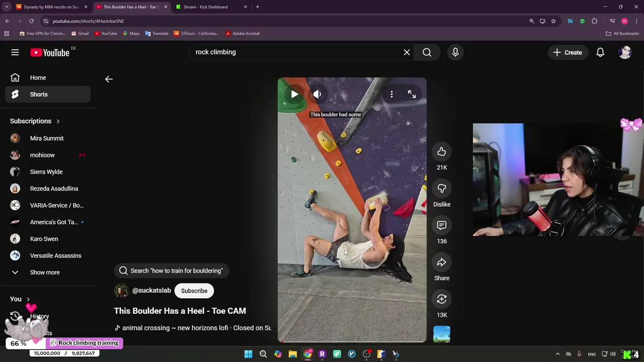Share this Short
This screenshot has width=644, height=362.
[x=442, y=262]
